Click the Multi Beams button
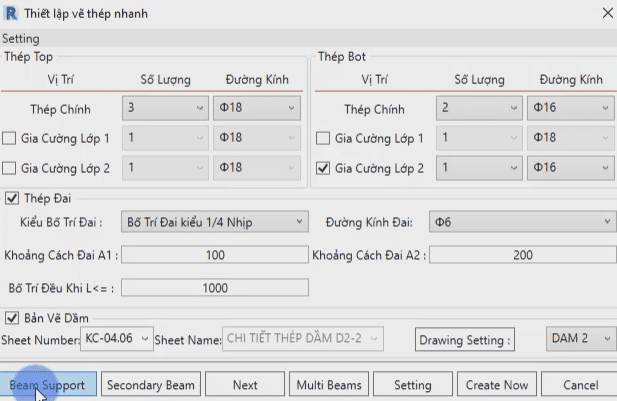This screenshot has width=617, height=401. pos(329,384)
